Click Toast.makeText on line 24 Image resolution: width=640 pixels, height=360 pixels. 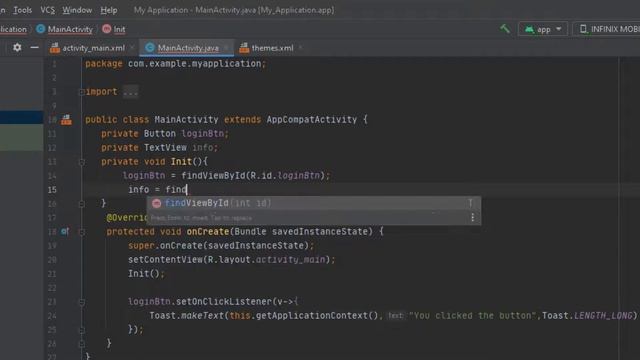(187, 316)
